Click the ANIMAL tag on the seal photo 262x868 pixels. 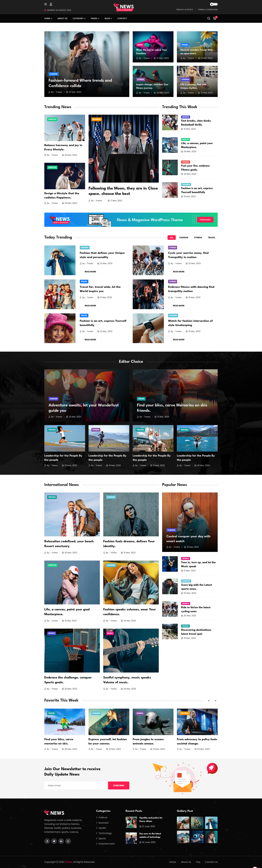[140, 713]
